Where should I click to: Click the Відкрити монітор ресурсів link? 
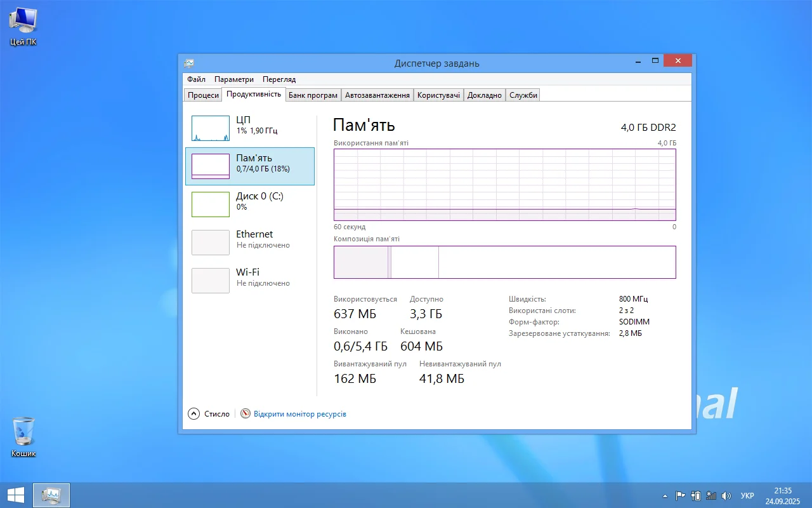[x=300, y=414]
